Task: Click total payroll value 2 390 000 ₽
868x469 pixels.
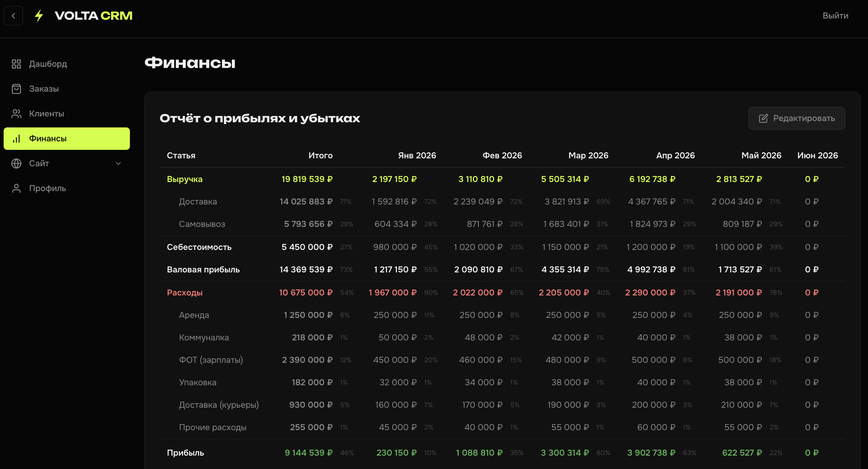Action: [307, 360]
